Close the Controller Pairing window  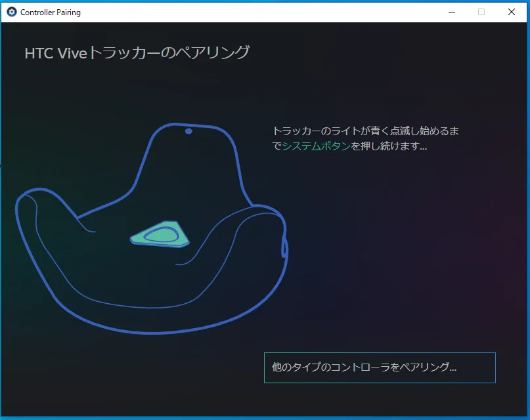(512, 12)
